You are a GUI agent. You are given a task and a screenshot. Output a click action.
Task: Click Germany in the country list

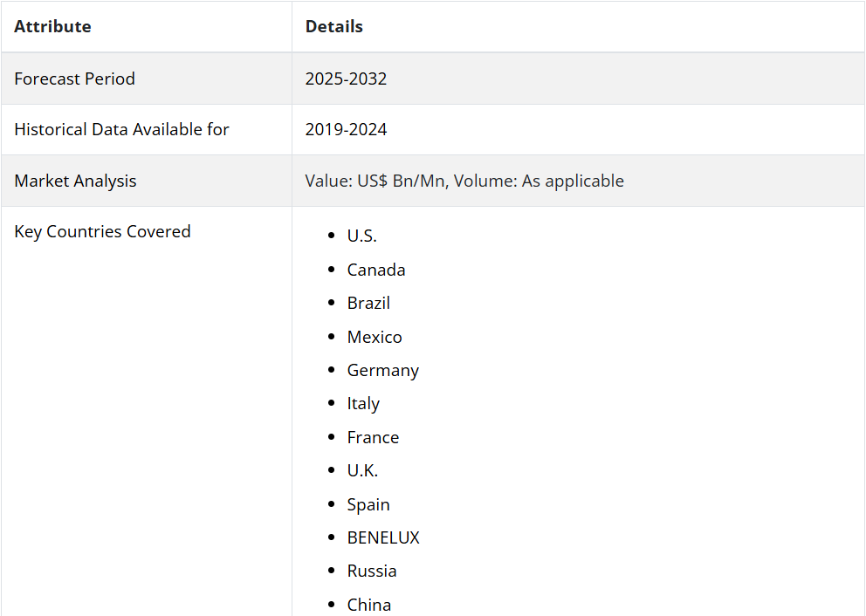pyautogui.click(x=382, y=371)
